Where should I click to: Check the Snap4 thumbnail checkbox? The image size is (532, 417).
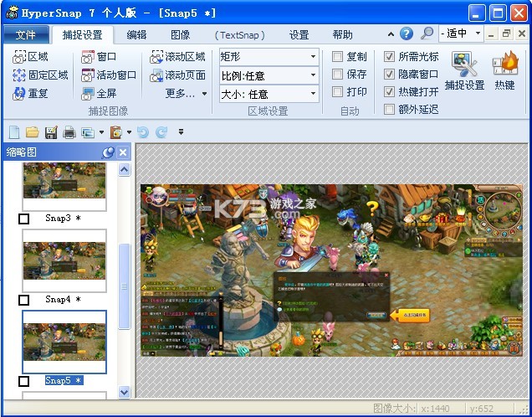click(x=23, y=300)
